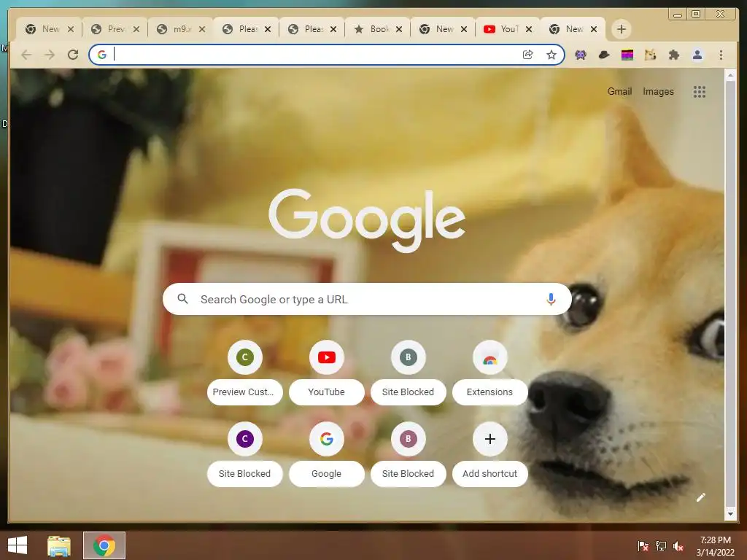Open the Chrome profile avatar
Image resolution: width=747 pixels, height=560 pixels.
697,55
